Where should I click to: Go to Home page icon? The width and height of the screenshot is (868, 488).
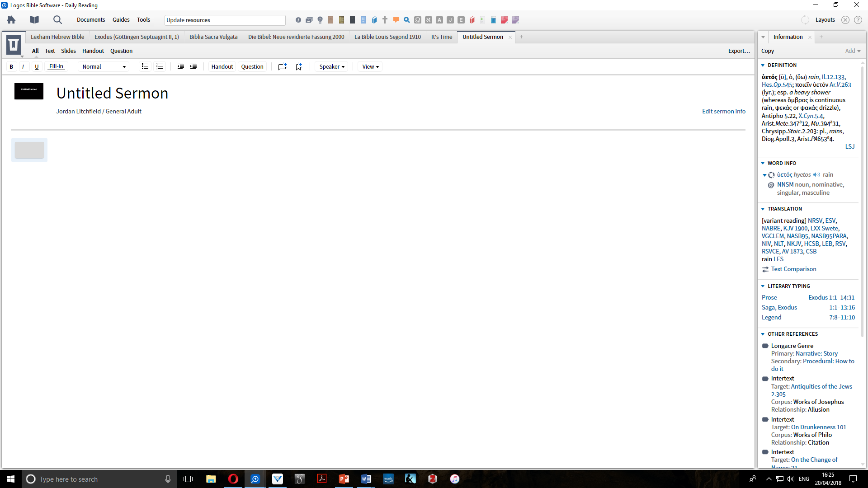tap(11, 20)
